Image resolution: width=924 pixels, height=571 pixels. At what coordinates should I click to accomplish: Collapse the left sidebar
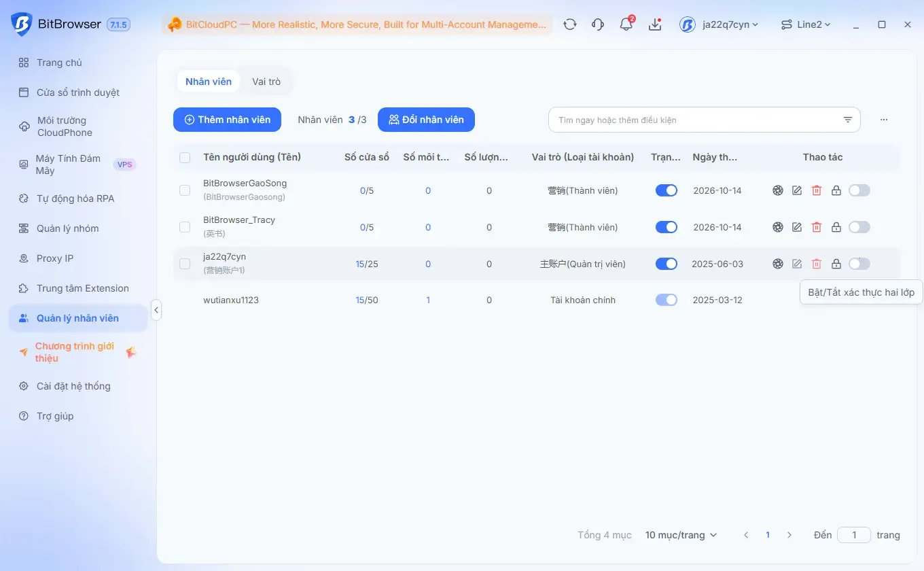coord(156,311)
